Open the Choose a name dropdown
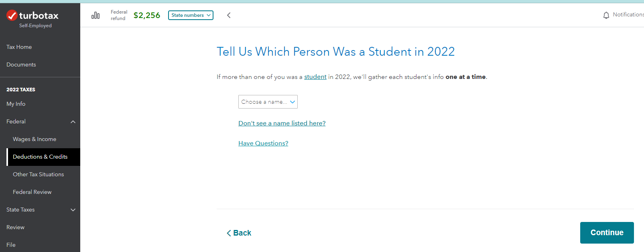 (x=268, y=102)
